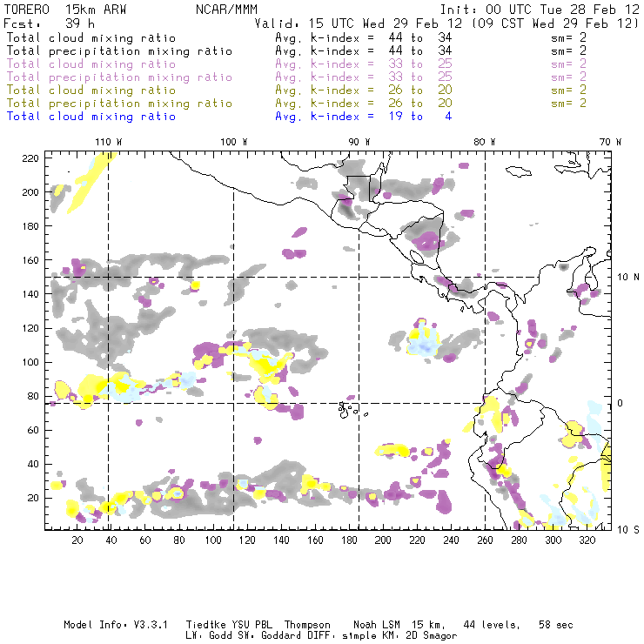Click the blue 'Total cloud mixing ratio' legend line

91,117
